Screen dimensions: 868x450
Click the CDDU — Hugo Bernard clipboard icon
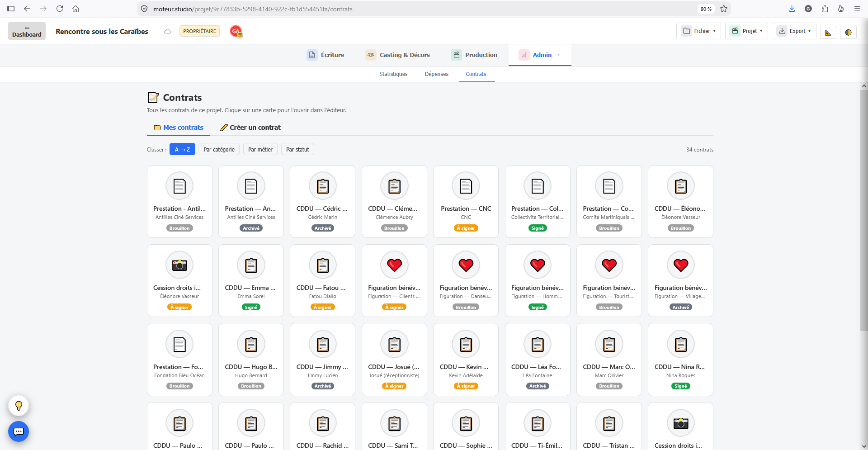pos(251,344)
